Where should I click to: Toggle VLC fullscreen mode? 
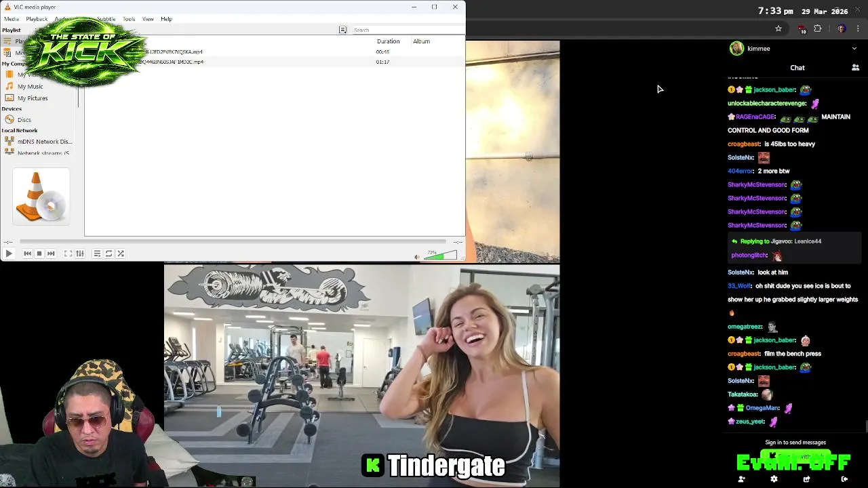(68, 253)
